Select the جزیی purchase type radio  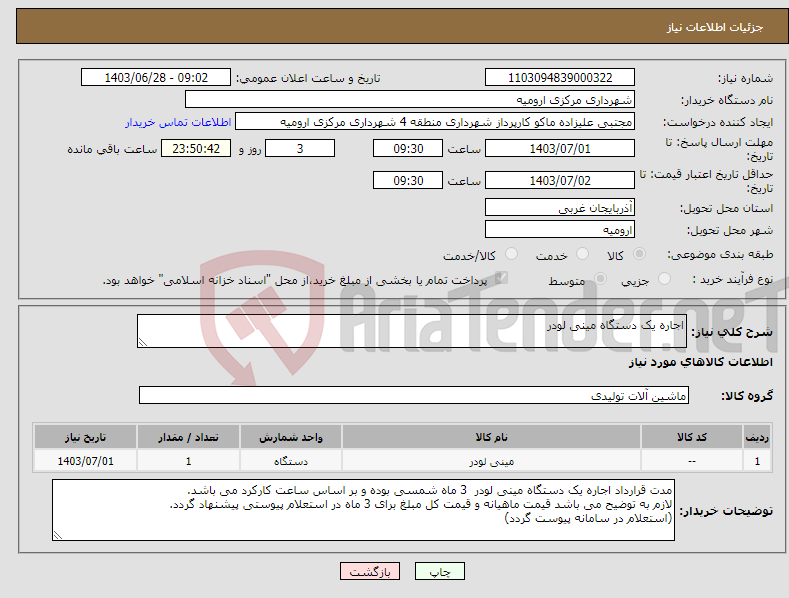click(664, 278)
